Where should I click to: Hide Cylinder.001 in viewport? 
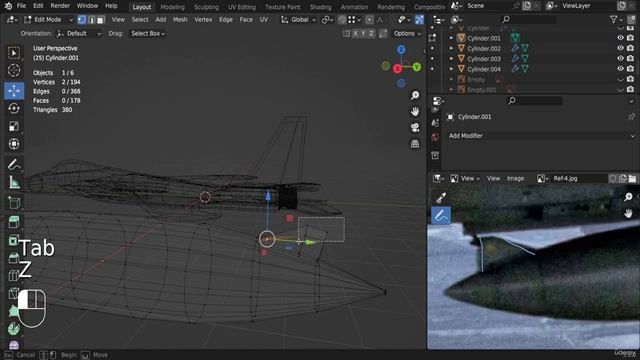(620, 38)
